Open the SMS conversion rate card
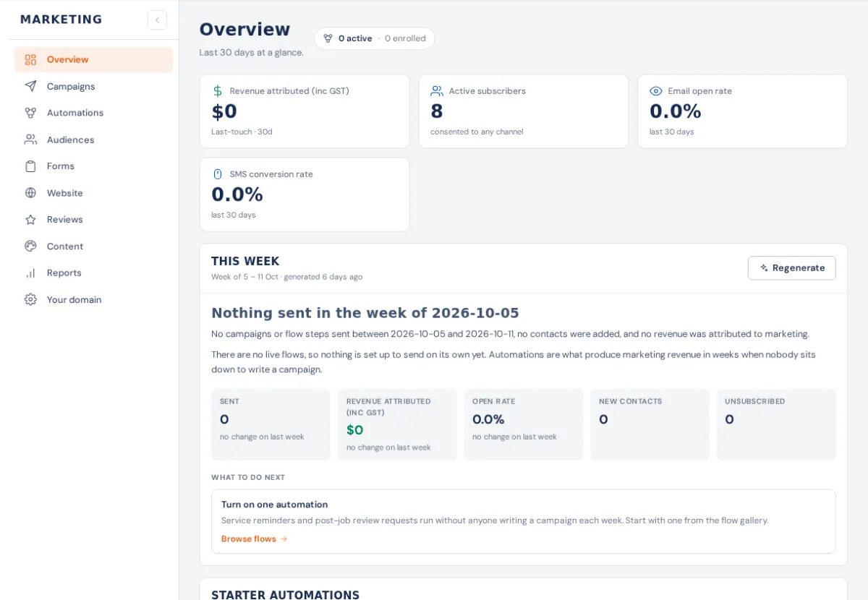Image resolution: width=868 pixels, height=600 pixels. tap(305, 194)
